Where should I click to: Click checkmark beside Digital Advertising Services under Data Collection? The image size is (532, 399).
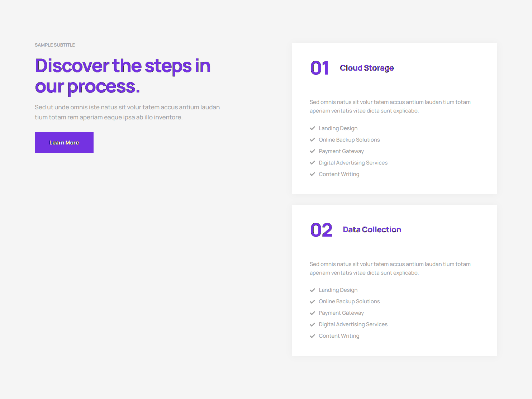click(x=312, y=324)
